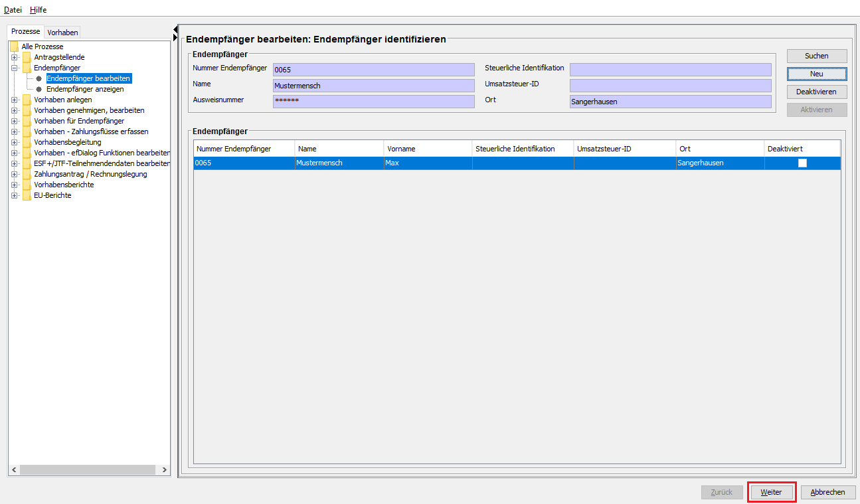Screen dimensions: 860x504
Task: Switch to the Prozesse tab
Action: pos(26,31)
